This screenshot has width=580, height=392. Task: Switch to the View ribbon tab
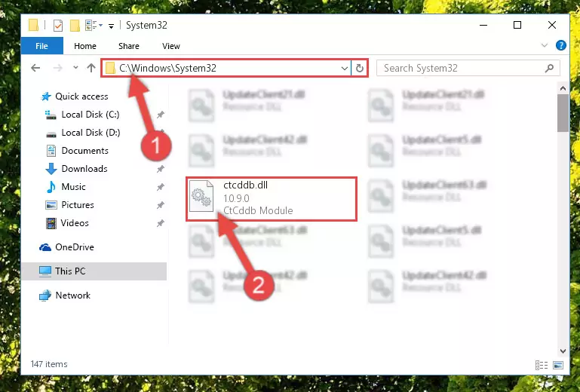coord(171,46)
